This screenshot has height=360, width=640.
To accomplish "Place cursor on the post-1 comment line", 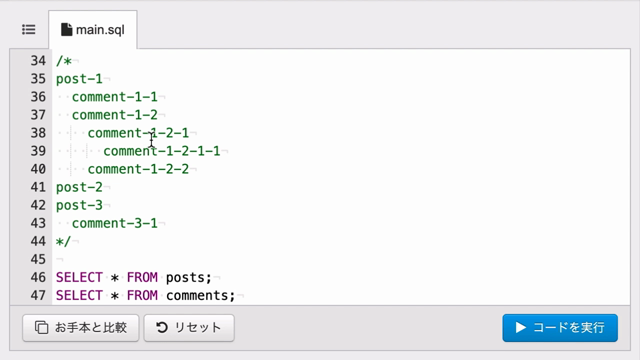I will [79, 79].
